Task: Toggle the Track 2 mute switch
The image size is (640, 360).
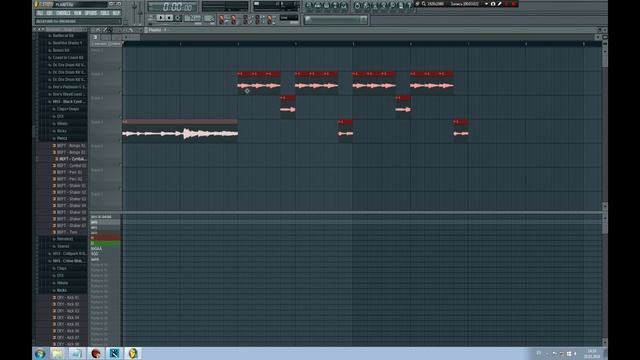Action: click(120, 92)
